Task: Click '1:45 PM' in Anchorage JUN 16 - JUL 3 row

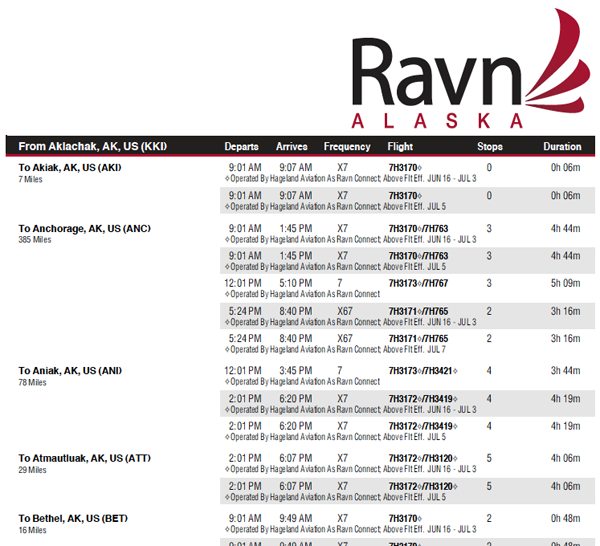Action: (295, 228)
